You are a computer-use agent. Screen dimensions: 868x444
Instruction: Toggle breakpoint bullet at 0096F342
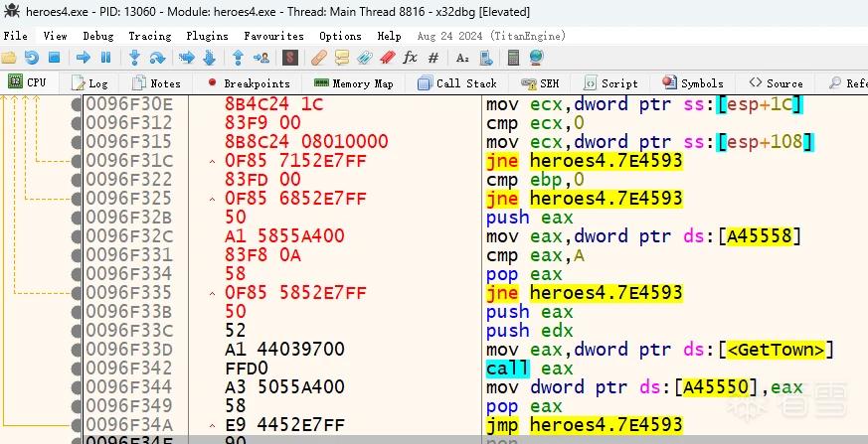pyautogui.click(x=77, y=369)
